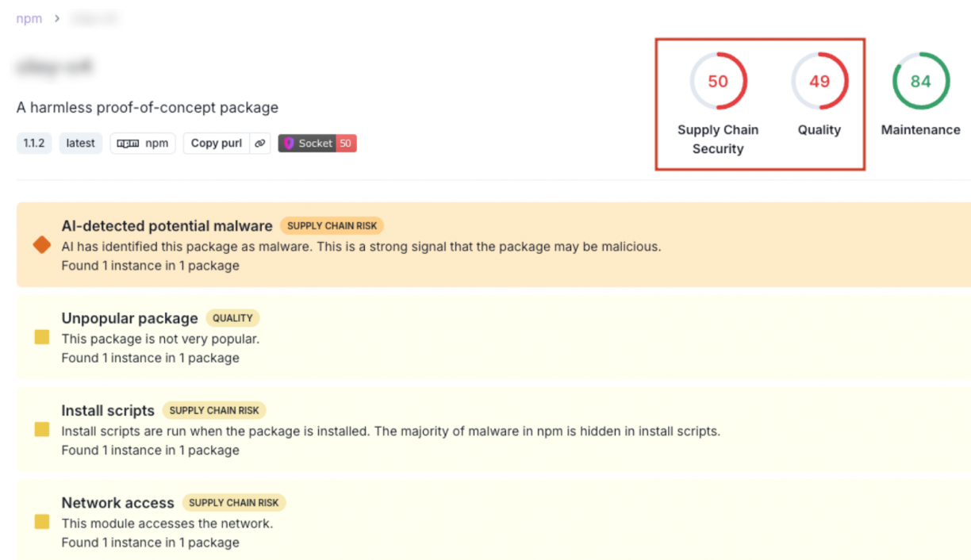
Task: Open the Maintenance score gauge showing 84
Action: (920, 82)
